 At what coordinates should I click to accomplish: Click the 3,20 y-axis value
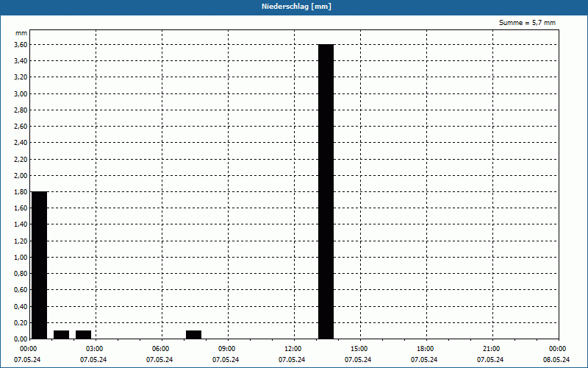point(21,77)
